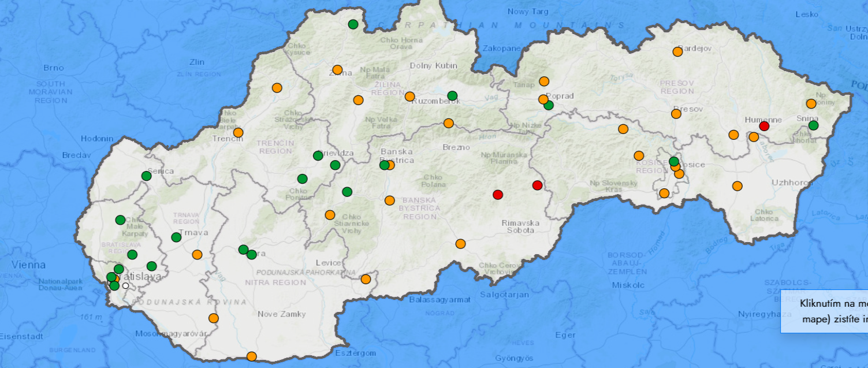
Task: Select the green marker at Prievidza
Action: (318, 155)
